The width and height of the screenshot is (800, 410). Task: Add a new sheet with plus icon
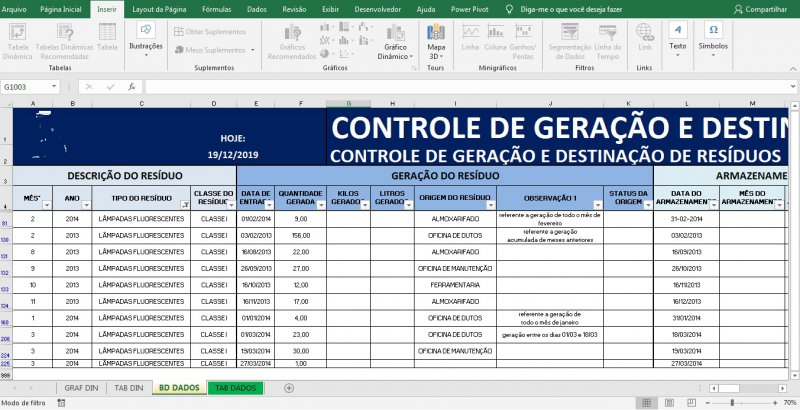coord(289,387)
